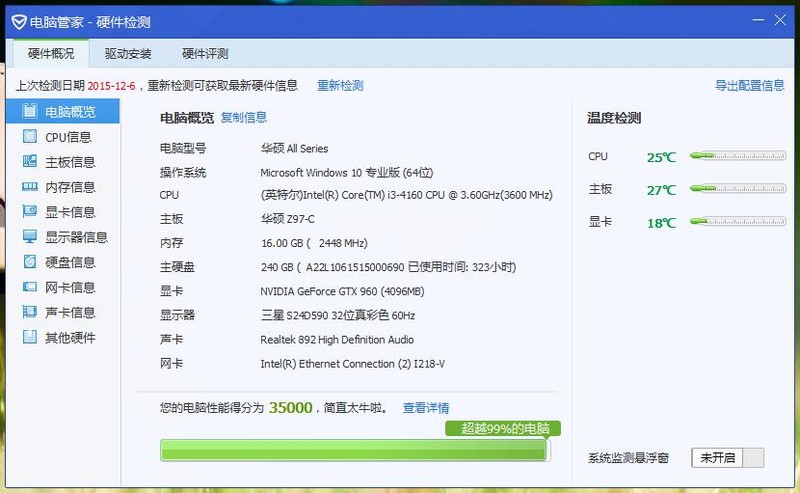This screenshot has width=800, height=493.
Task: Select the 显卡信息 sidebar label
Action: click(70, 212)
